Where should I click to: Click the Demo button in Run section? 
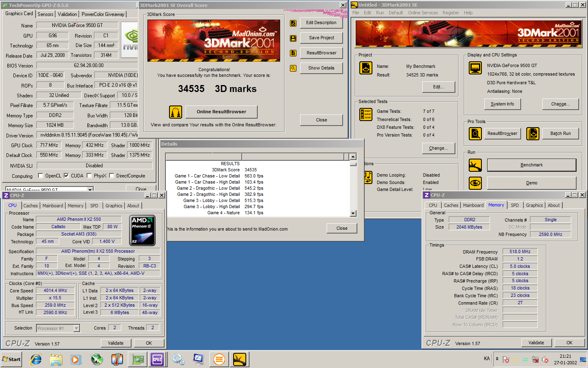click(532, 183)
